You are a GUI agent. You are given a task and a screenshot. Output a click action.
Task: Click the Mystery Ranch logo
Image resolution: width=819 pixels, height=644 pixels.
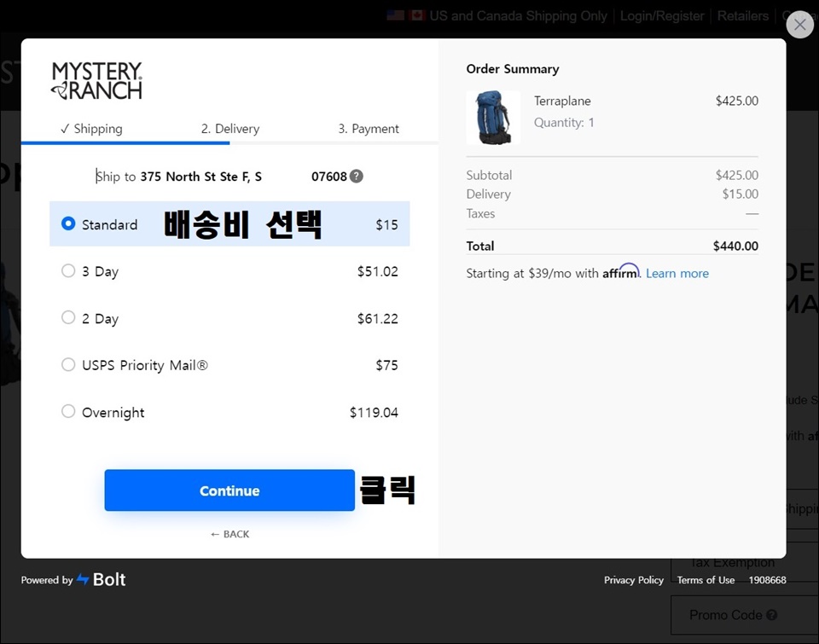point(96,80)
